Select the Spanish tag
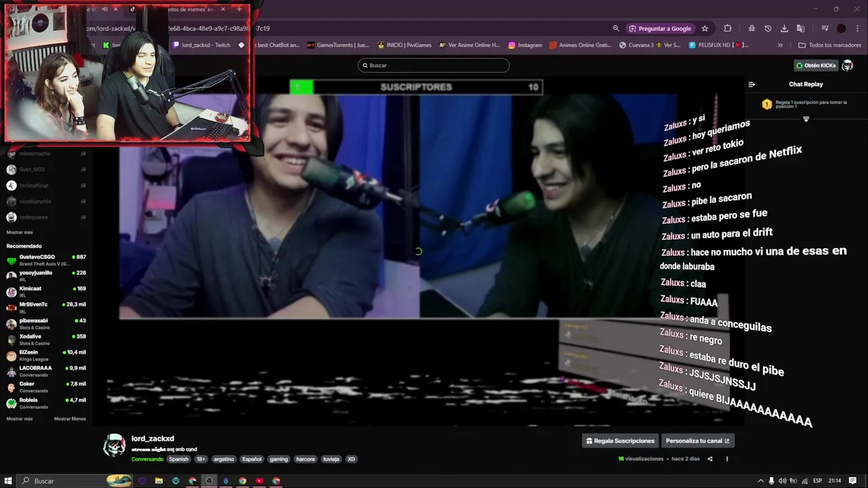The height and width of the screenshot is (488, 868). (x=178, y=459)
